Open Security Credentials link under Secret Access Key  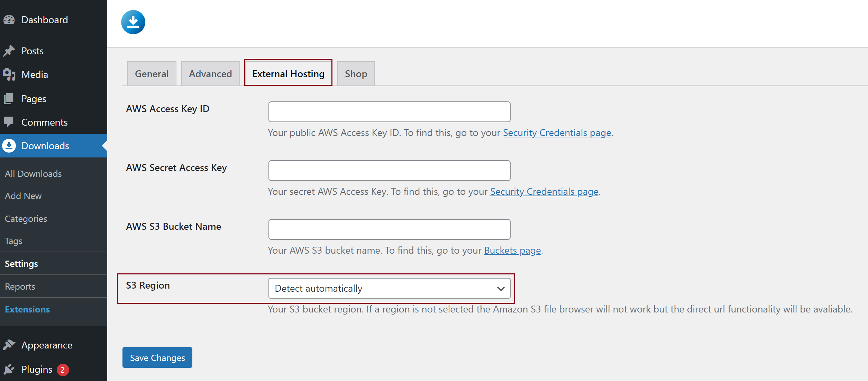pos(544,192)
